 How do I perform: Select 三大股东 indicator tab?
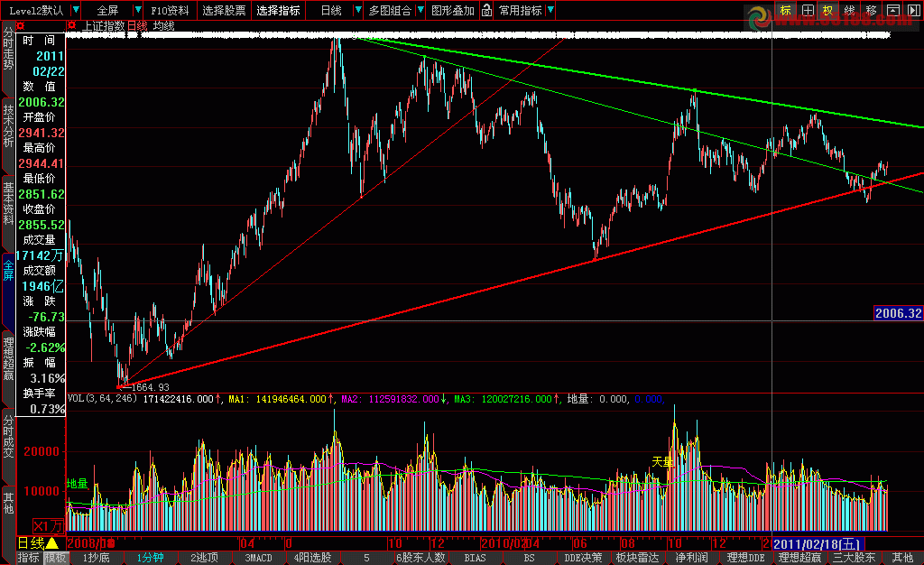point(854,558)
